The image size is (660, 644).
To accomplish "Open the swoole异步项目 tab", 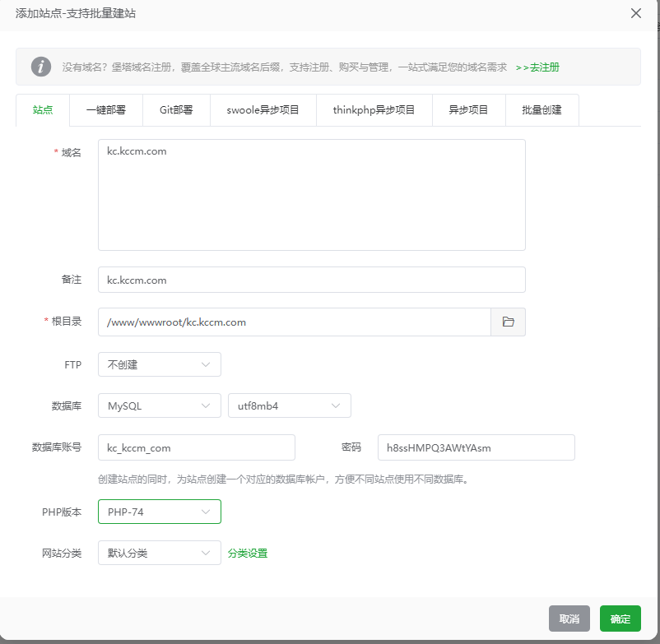I will coord(263,110).
